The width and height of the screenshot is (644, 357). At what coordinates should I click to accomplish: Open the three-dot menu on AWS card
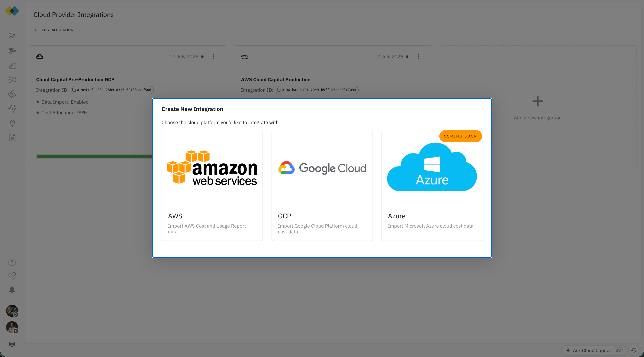click(418, 57)
